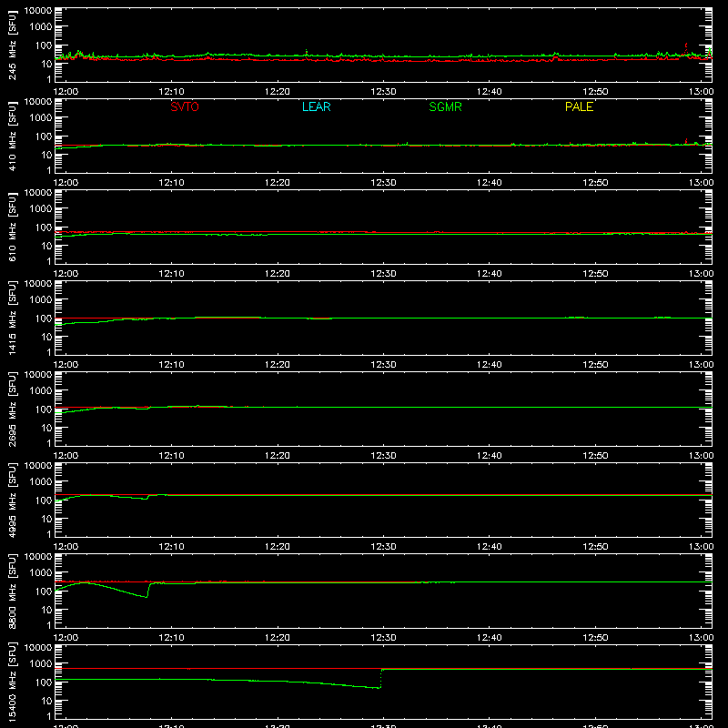Select the '245 MHz [SFU]' axis title
The width and height of the screenshot is (728, 728).
click(x=13, y=45)
